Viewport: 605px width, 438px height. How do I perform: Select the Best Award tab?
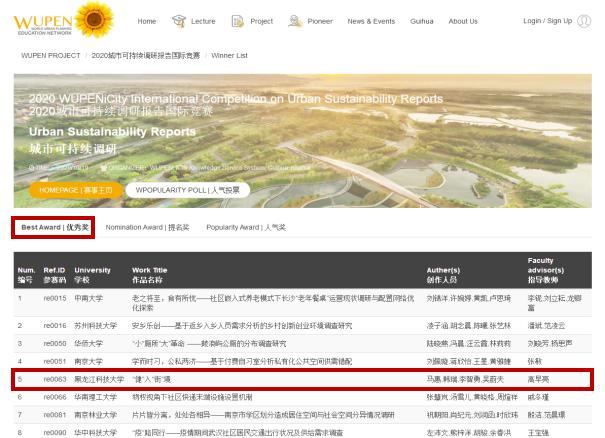[x=54, y=227]
